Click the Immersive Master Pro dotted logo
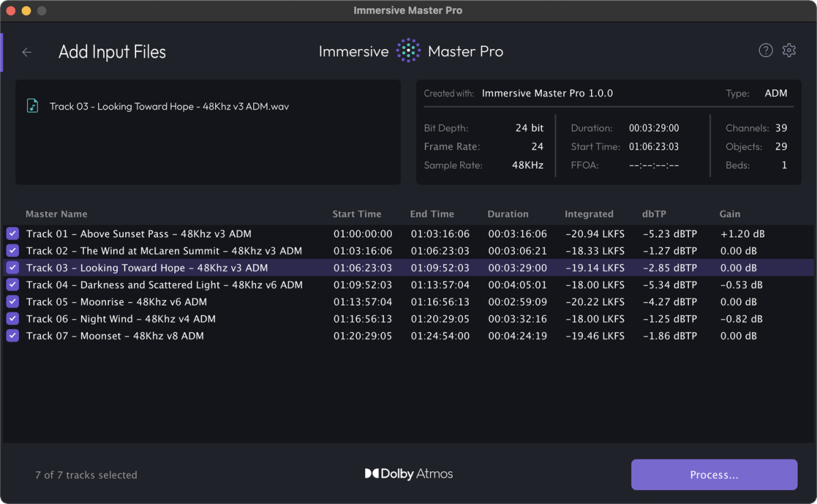 tap(408, 51)
